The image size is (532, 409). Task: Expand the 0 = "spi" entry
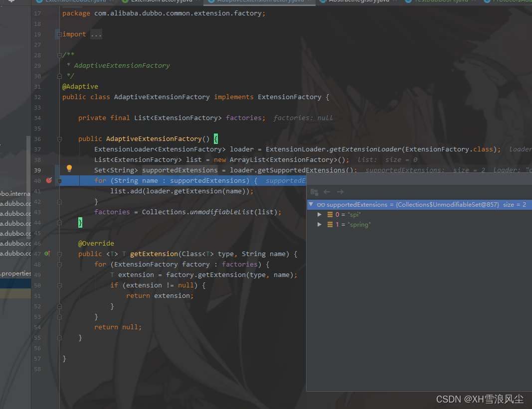tap(319, 215)
